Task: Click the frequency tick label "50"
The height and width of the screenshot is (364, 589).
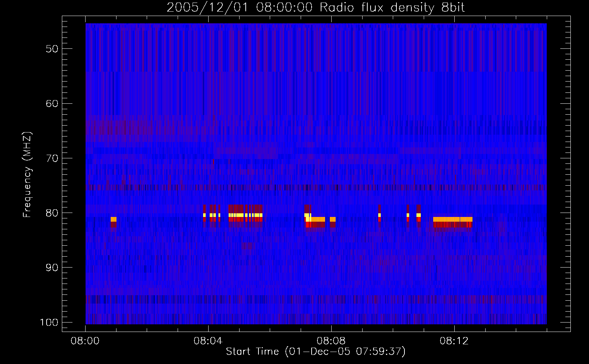Action: [52, 49]
